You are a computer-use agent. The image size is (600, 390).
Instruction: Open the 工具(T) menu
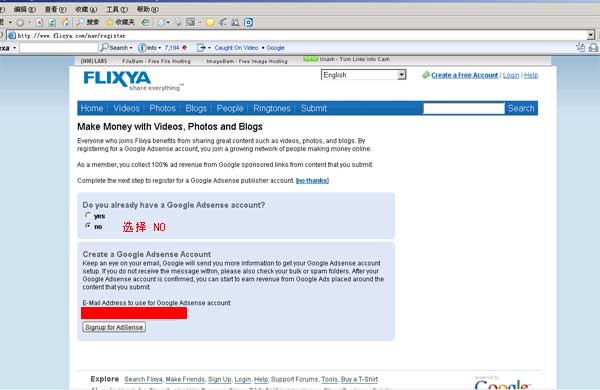click(117, 9)
